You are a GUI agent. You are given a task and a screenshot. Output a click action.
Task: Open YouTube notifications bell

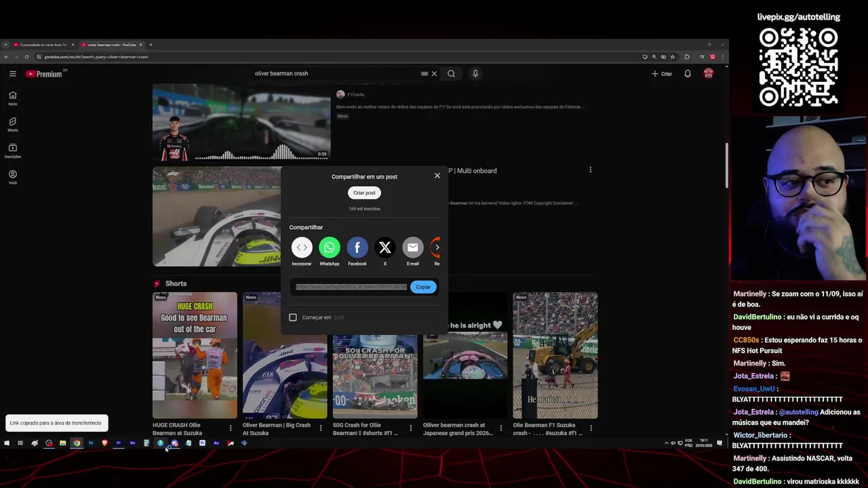(688, 74)
